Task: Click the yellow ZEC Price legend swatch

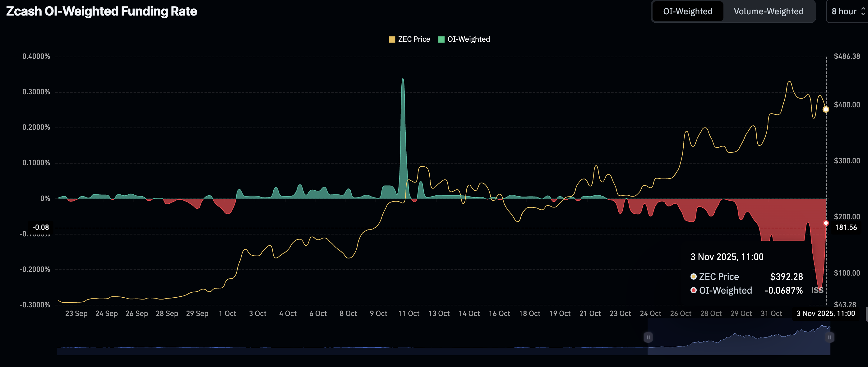Action: click(392, 39)
